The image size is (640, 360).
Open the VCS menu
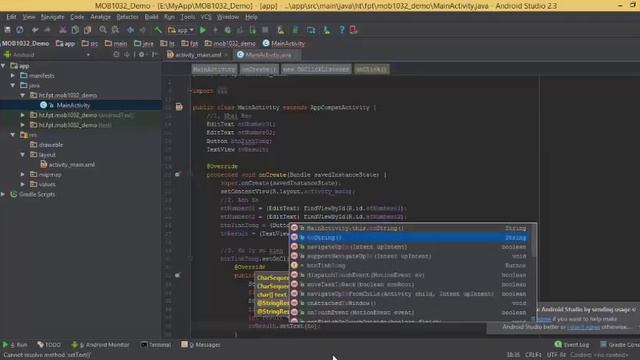coord(206,17)
